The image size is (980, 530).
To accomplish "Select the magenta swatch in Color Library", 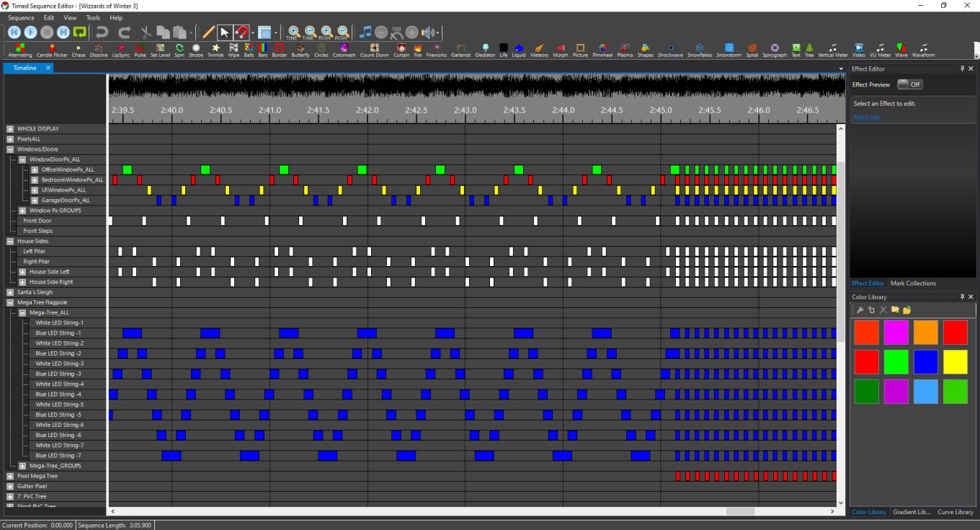I will (x=896, y=332).
